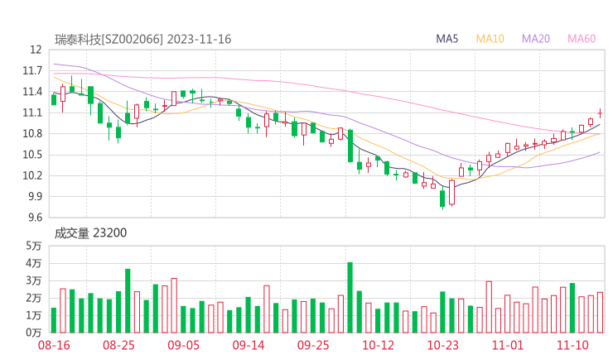Click the 08-25 date label

118,345
